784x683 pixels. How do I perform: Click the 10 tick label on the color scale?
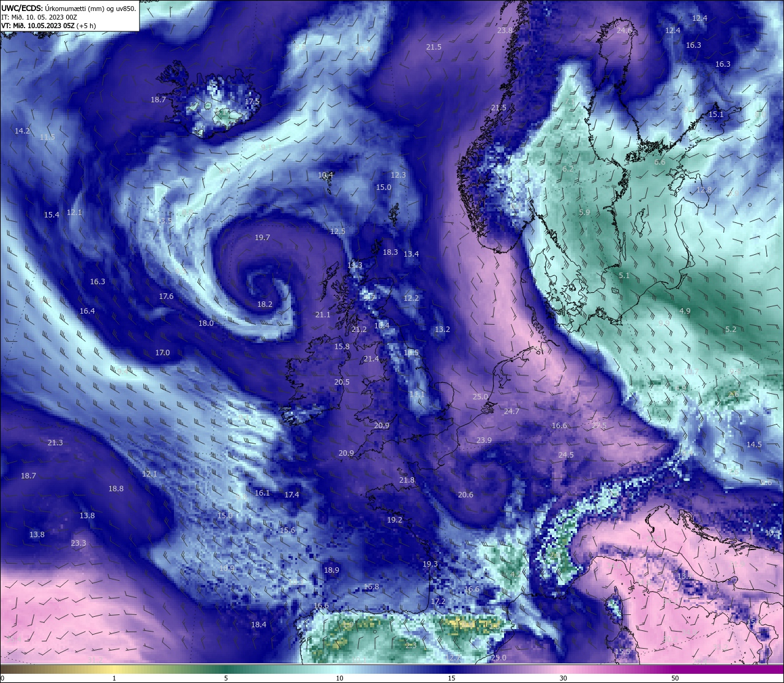pos(339,678)
